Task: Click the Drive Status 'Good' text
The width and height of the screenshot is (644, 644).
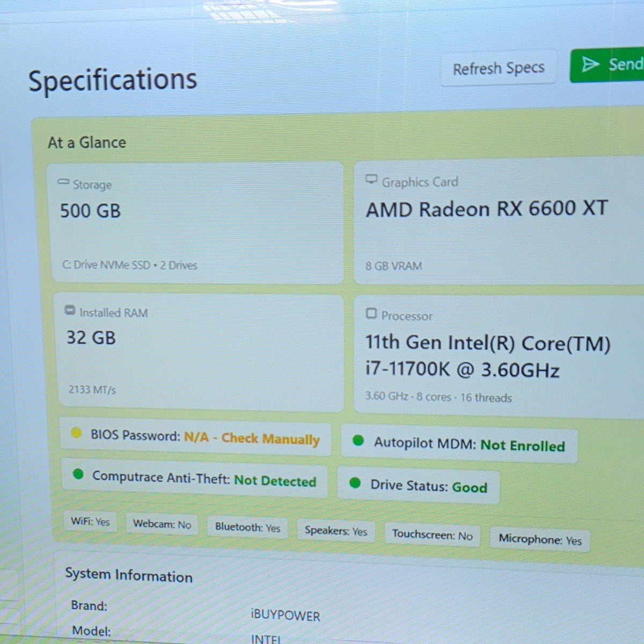Action: 470,487
